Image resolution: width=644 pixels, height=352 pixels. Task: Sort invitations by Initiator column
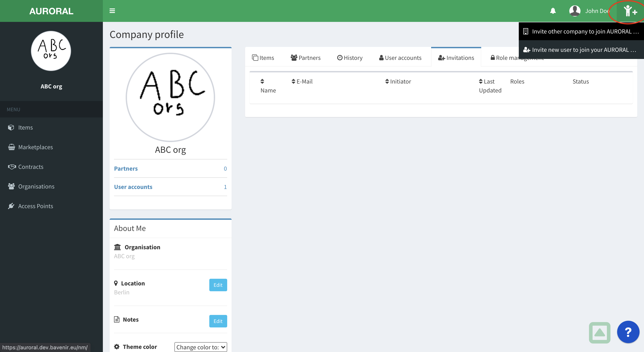(x=398, y=81)
